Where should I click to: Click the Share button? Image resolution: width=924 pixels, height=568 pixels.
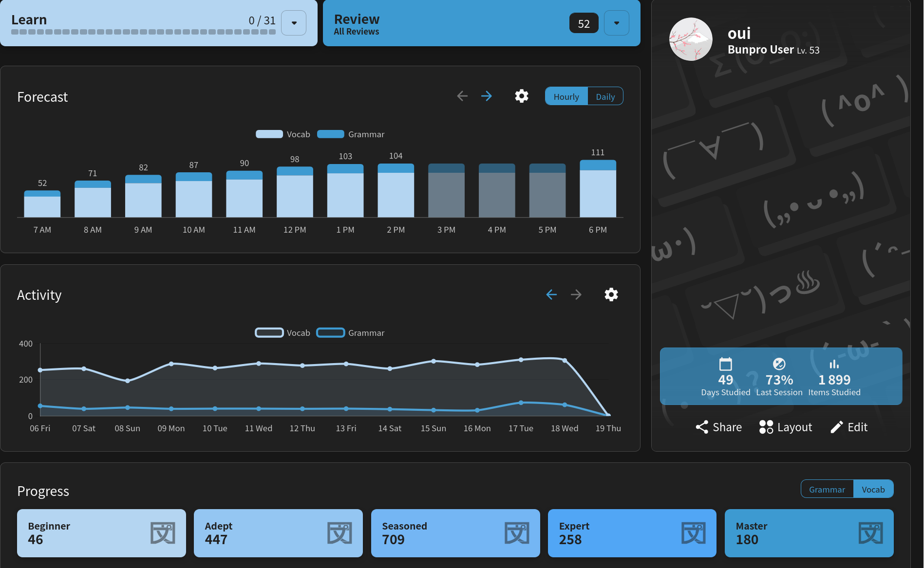pos(718,427)
